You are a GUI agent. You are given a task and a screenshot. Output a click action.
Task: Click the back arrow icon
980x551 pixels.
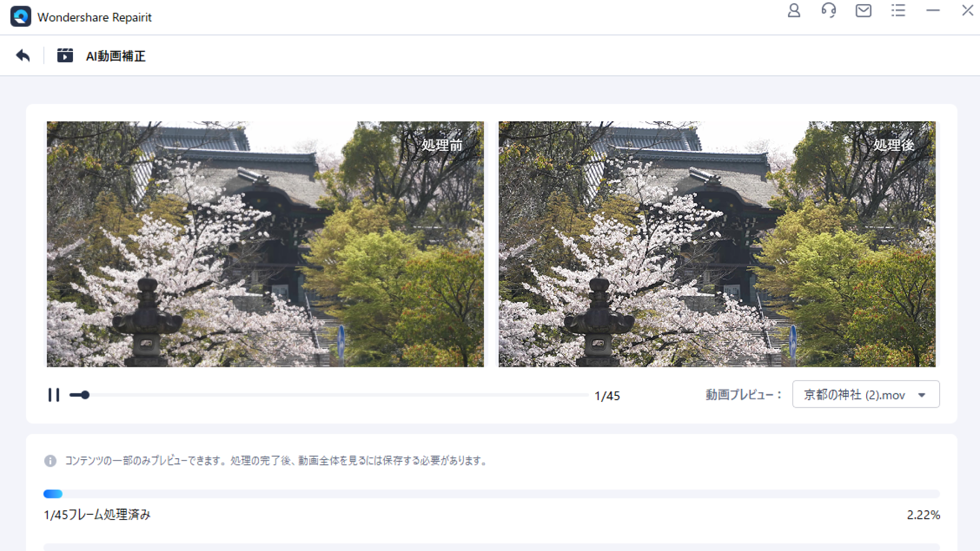tap(23, 56)
